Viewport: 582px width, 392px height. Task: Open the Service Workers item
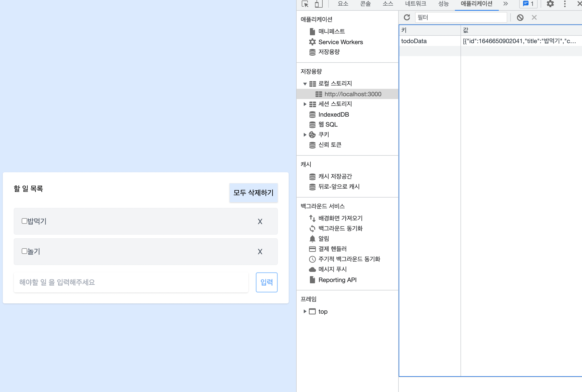pos(341,42)
